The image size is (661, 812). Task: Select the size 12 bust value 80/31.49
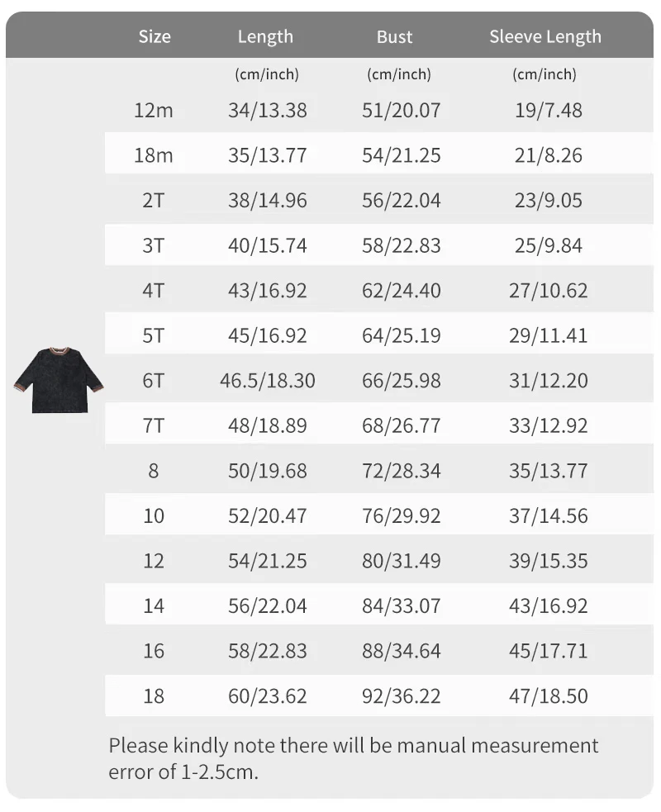tap(401, 560)
